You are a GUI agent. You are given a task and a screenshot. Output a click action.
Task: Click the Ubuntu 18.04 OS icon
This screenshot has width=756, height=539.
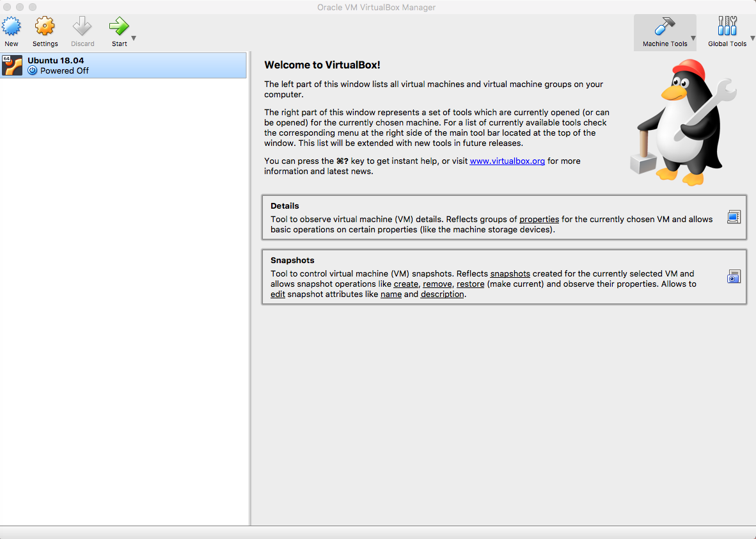tap(12, 65)
